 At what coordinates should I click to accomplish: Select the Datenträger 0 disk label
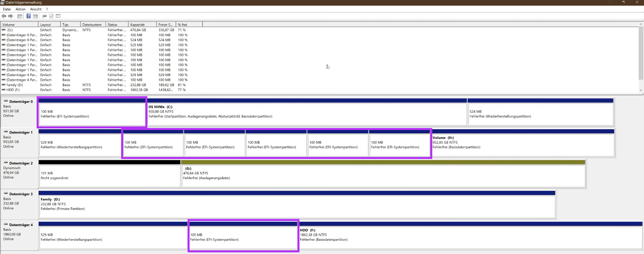(x=19, y=112)
